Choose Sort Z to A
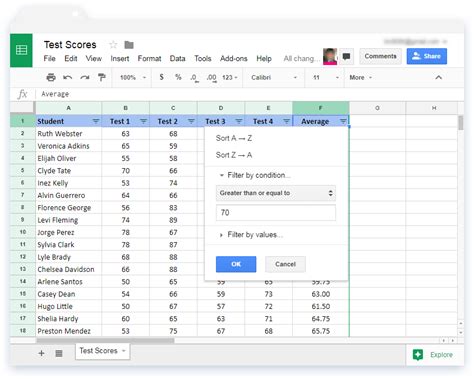The height and width of the screenshot is (379, 474). (x=234, y=155)
